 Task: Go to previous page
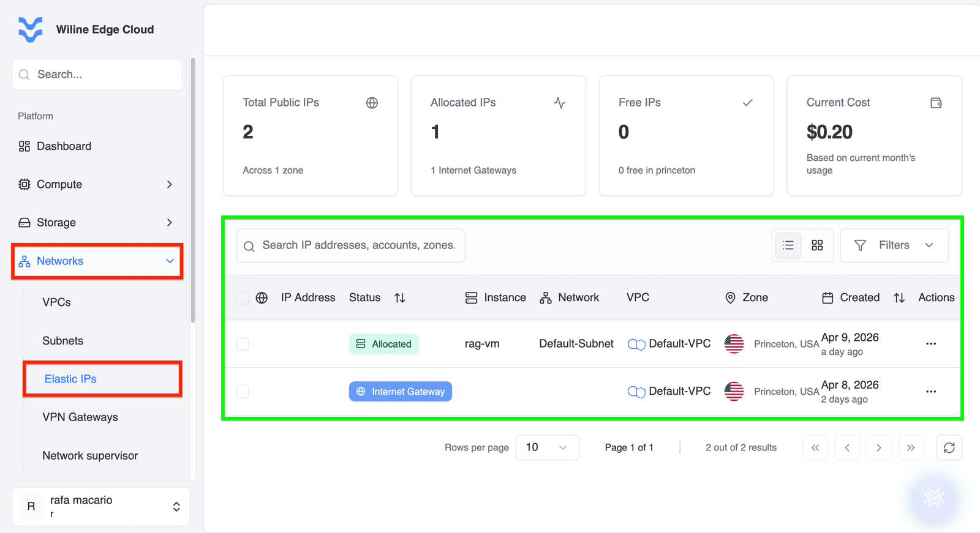pyautogui.click(x=847, y=448)
